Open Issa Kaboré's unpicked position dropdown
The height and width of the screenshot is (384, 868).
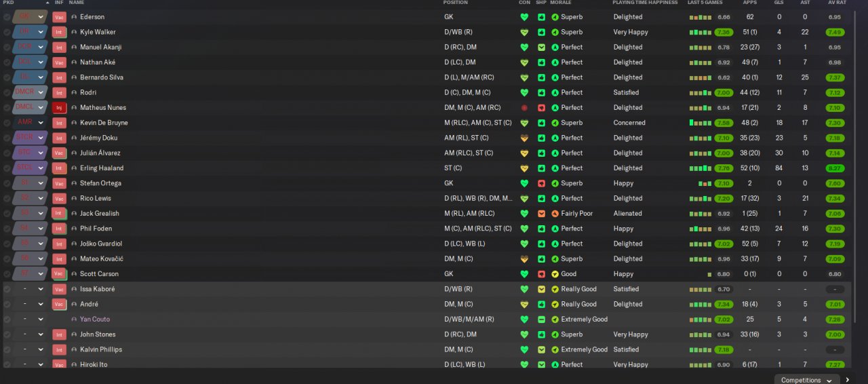tap(31, 289)
